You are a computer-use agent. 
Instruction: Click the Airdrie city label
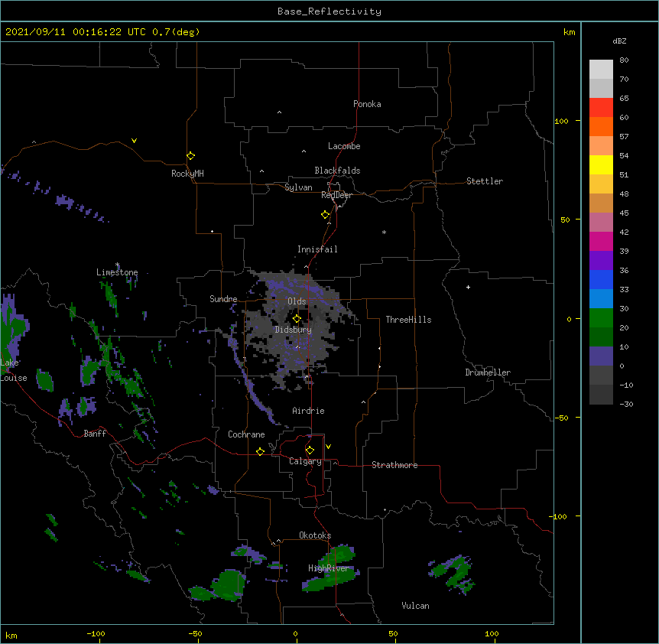coord(309,411)
